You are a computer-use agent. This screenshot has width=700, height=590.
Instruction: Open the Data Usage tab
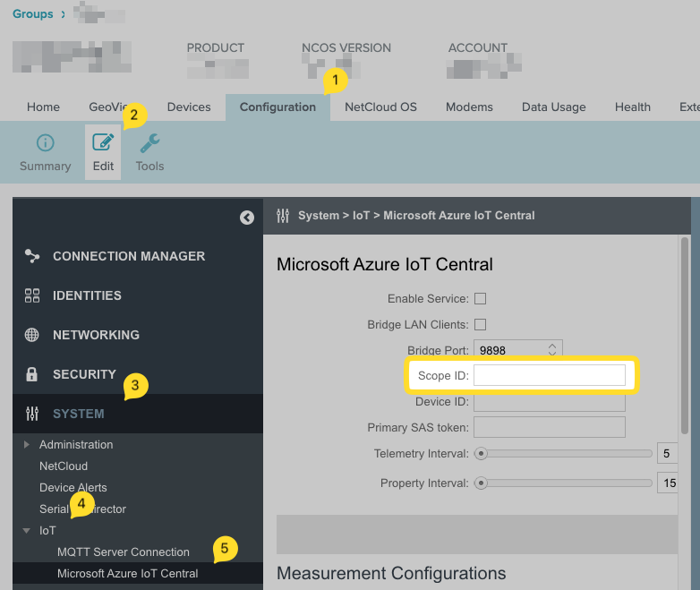click(553, 107)
